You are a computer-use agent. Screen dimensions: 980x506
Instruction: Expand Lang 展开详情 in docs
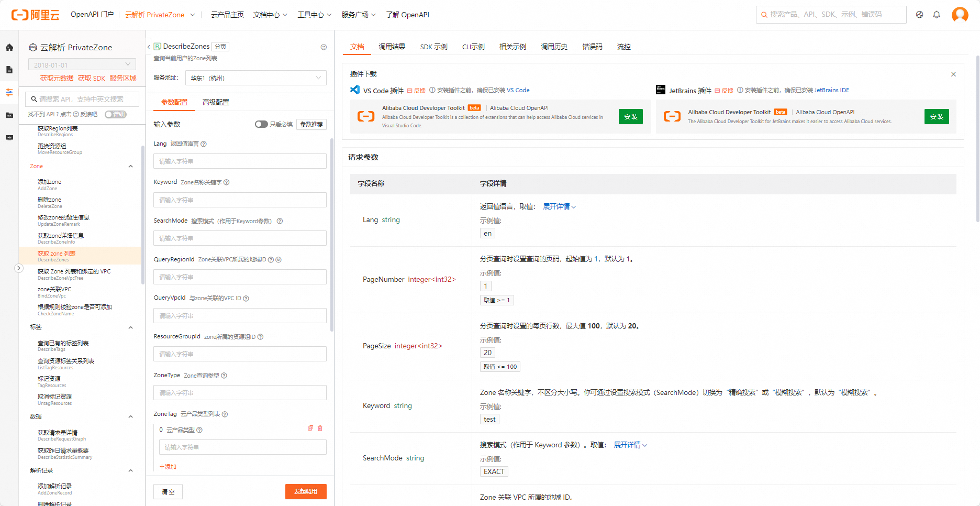[x=559, y=207]
